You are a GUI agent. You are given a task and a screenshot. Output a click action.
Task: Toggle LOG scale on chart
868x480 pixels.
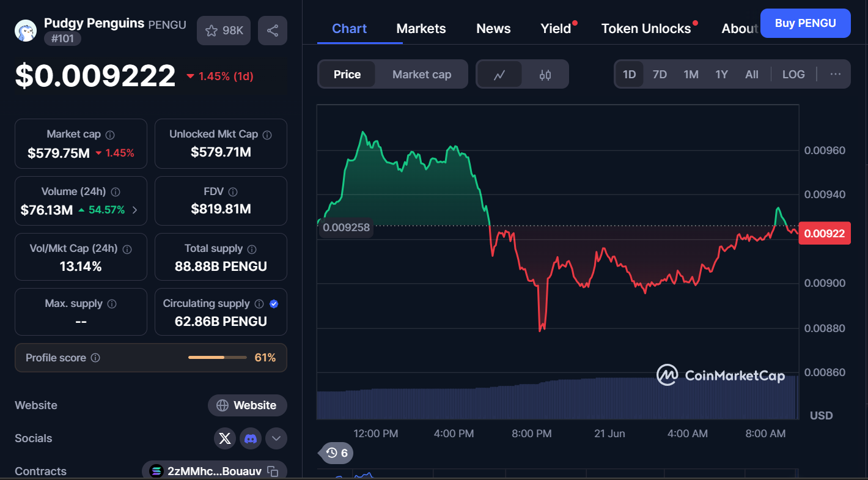(793, 75)
